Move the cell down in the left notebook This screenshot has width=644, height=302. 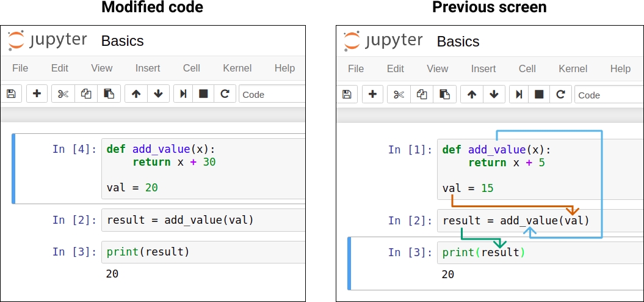pos(158,94)
